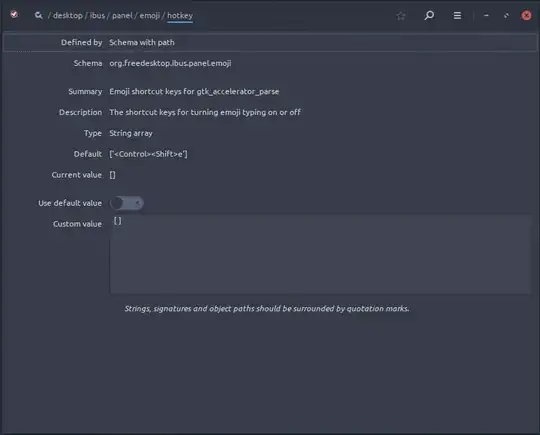Navigate to desktop path segment
This screenshot has height=435, width=540.
pos(68,15)
